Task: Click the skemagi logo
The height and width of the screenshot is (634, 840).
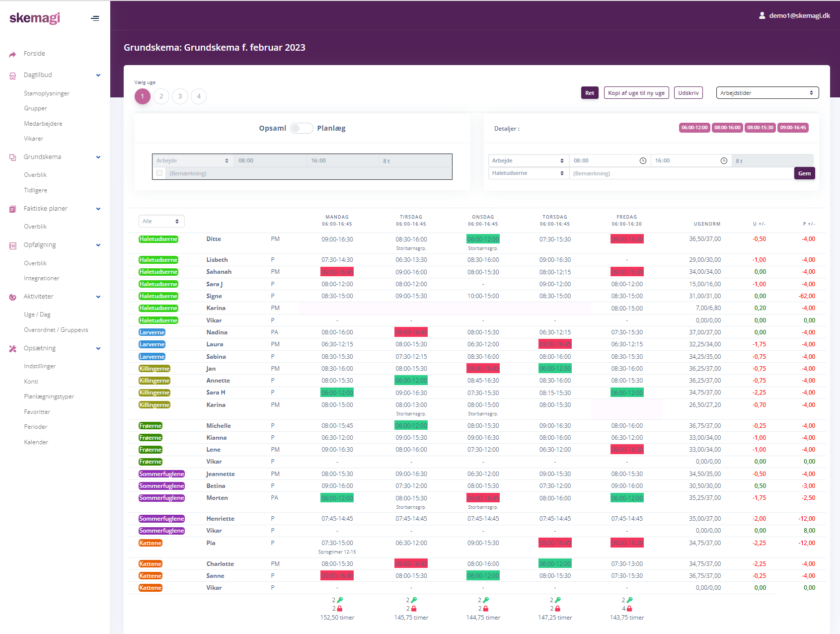Action: pyautogui.click(x=35, y=18)
